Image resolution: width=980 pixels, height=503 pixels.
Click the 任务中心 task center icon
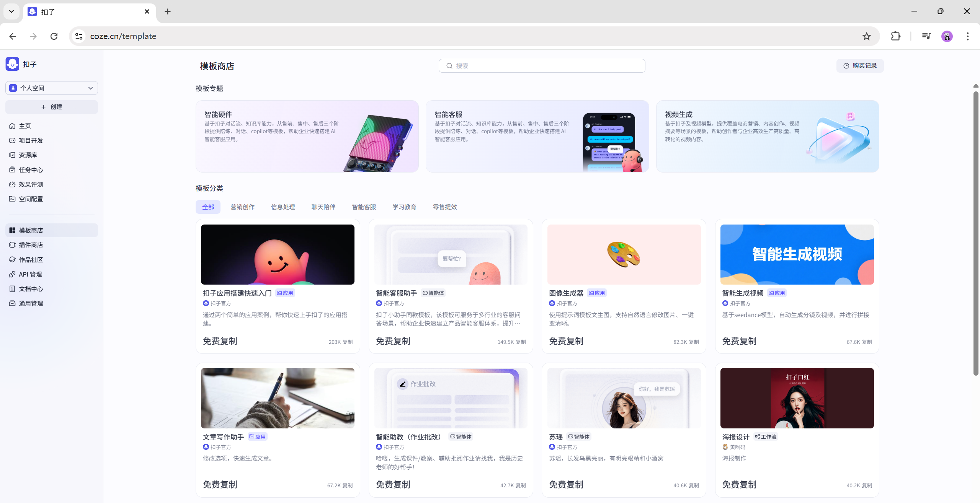pyautogui.click(x=12, y=170)
